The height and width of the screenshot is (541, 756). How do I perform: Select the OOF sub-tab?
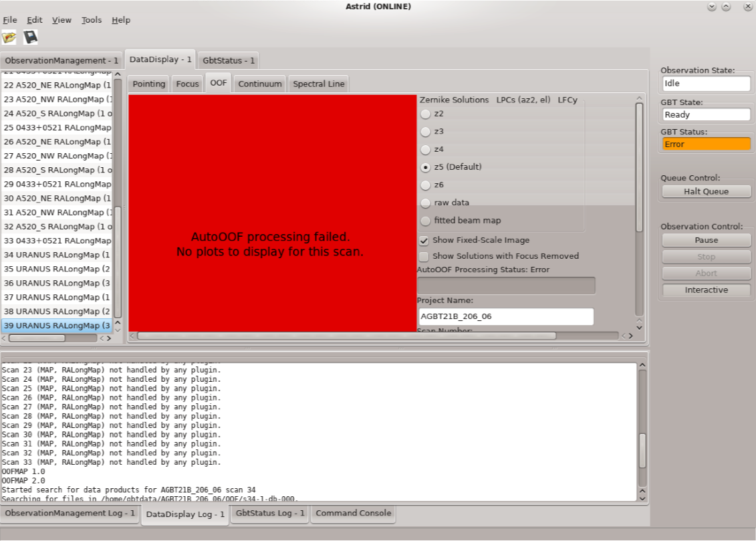(x=218, y=83)
